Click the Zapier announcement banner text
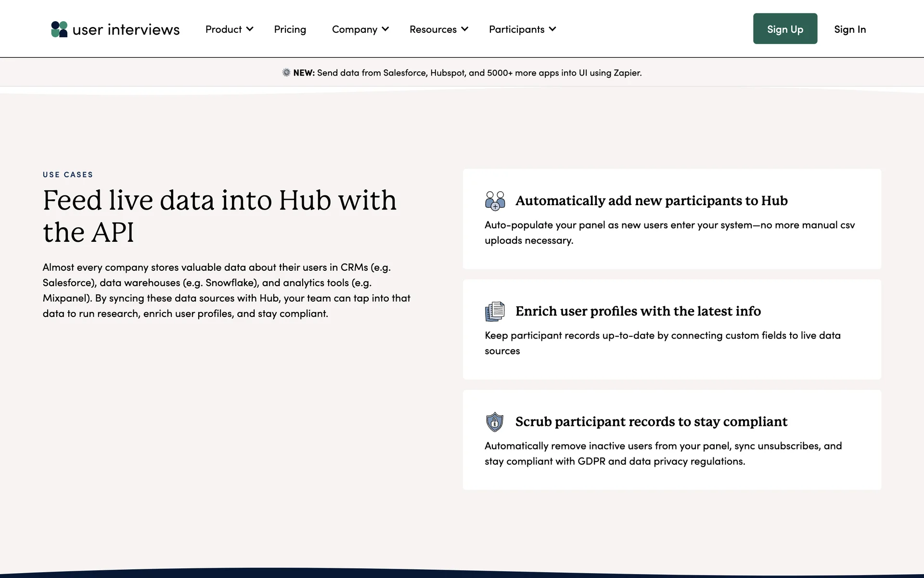 479,73
